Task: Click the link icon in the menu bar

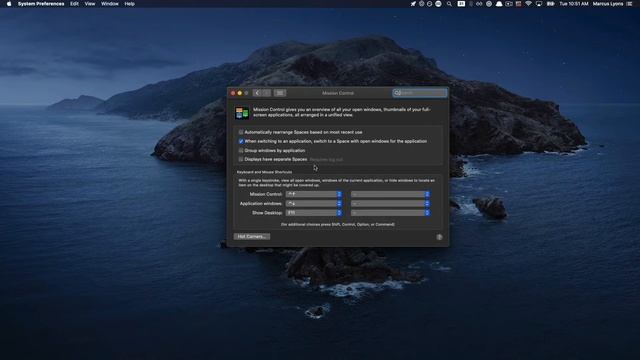Action: (x=479, y=4)
